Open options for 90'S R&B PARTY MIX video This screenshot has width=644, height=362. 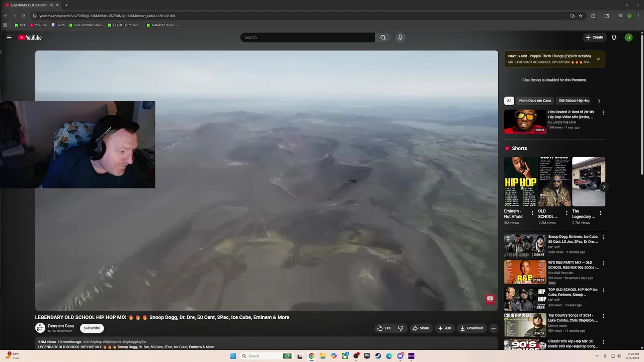pyautogui.click(x=603, y=263)
